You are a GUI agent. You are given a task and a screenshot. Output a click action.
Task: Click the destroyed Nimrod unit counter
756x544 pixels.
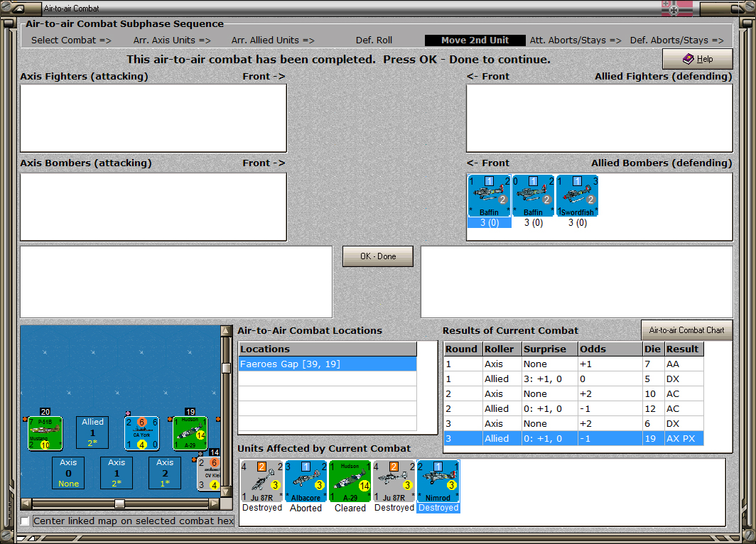438,482
